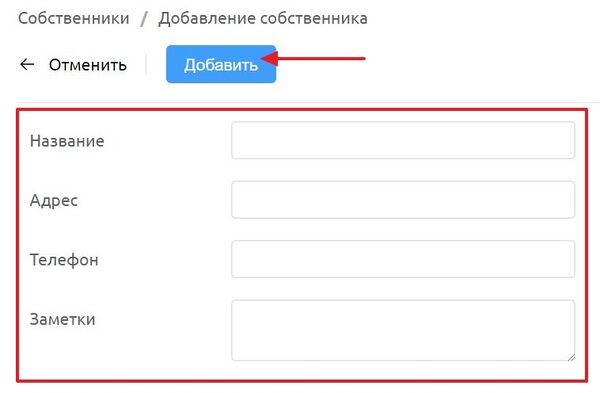This screenshot has width=600, height=393.
Task: Click the Заметки textarea resize grip
Action: tap(571, 357)
